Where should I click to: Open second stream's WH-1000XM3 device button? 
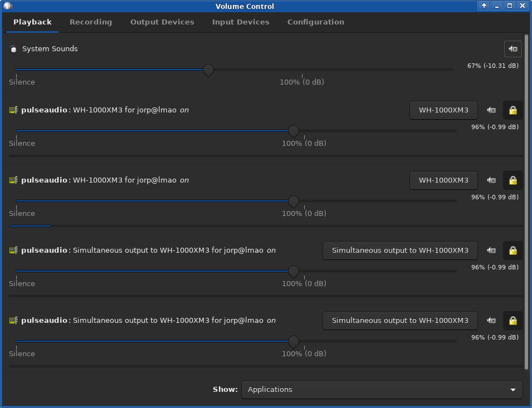pyautogui.click(x=443, y=180)
